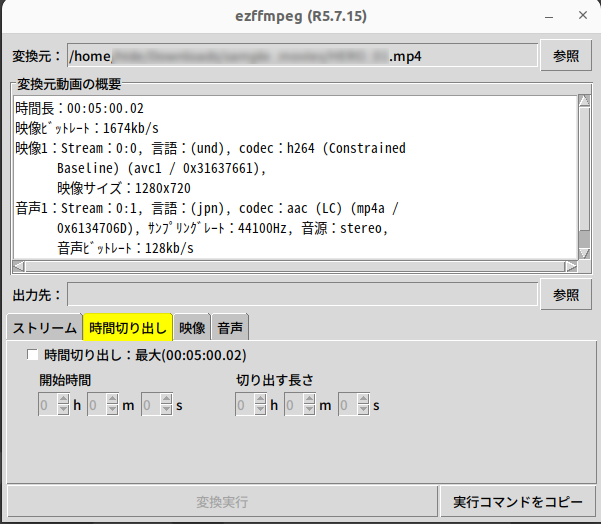Click the 映像サイズ：1280x720 text
The width and height of the screenshot is (601, 524).
(124, 188)
